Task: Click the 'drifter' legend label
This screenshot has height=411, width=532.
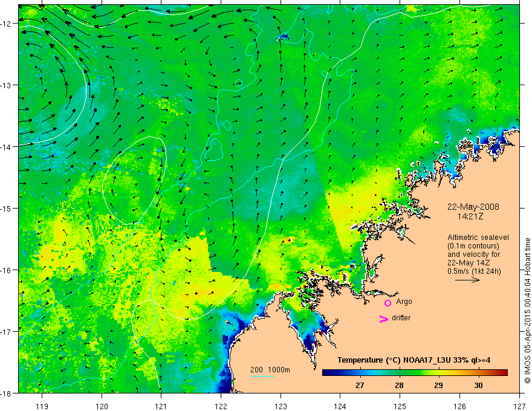Action: pos(401,318)
